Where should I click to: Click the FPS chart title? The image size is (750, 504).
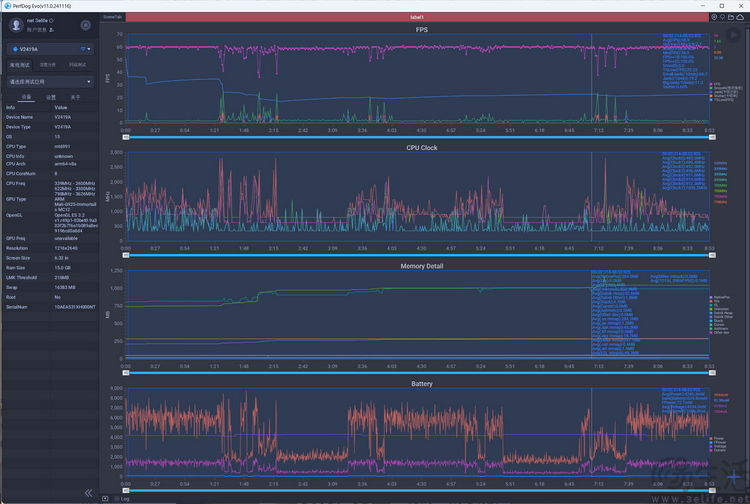pyautogui.click(x=421, y=30)
